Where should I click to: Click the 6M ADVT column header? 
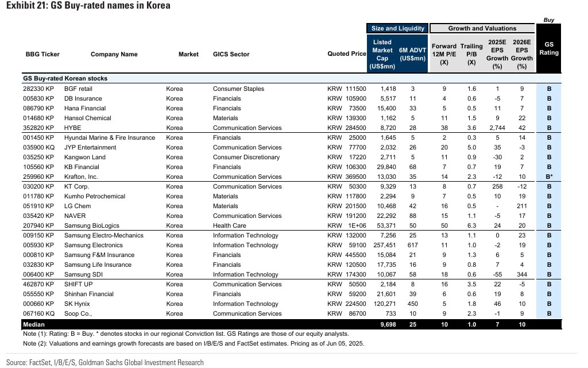[x=412, y=54]
